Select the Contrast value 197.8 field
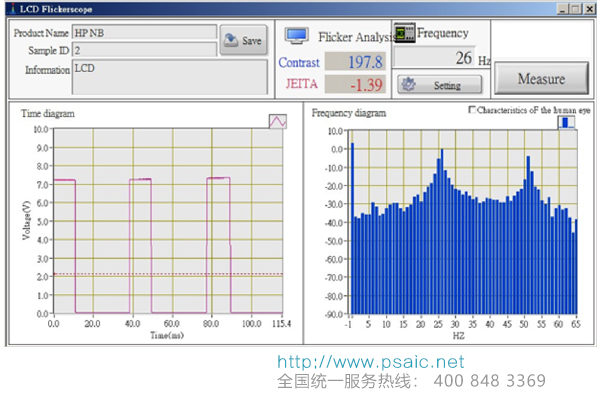Image resolution: width=600 pixels, height=397 pixels. [355, 62]
